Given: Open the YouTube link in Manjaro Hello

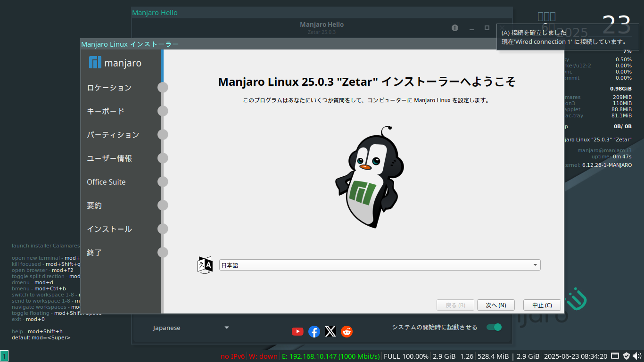Looking at the screenshot, I should [297, 331].
